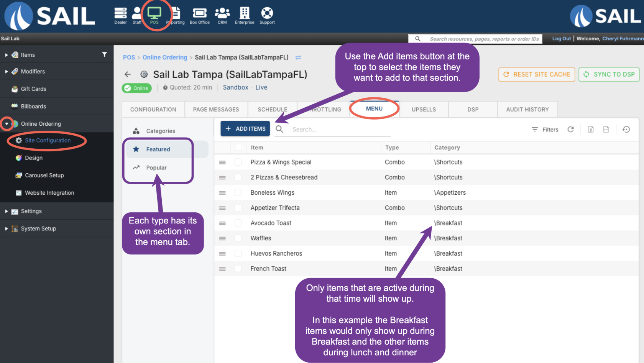Click the POS breadcrumb link
The width and height of the screenshot is (644, 363).
[129, 57]
